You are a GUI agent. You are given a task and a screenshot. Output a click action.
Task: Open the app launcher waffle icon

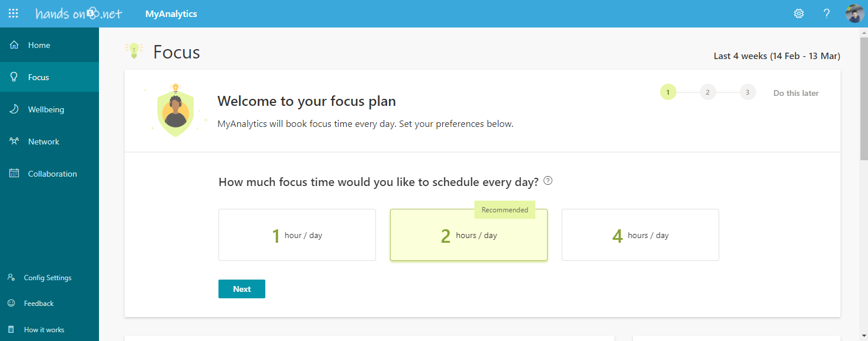tap(13, 13)
